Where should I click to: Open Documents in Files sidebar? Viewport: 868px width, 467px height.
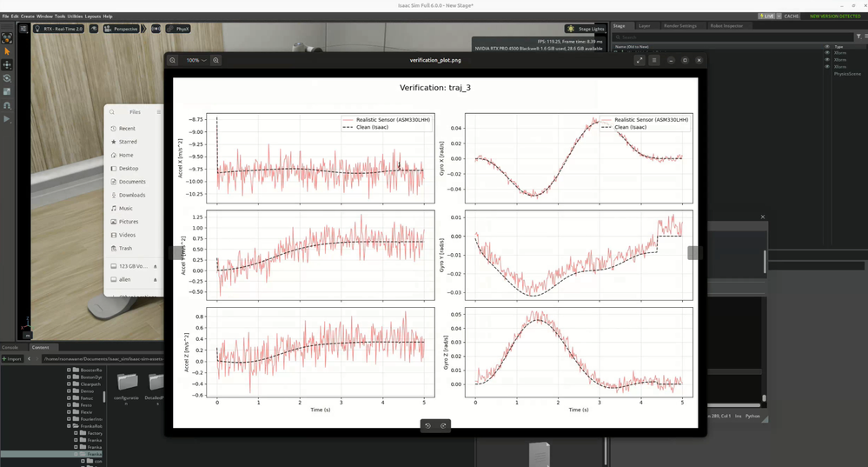pyautogui.click(x=133, y=182)
